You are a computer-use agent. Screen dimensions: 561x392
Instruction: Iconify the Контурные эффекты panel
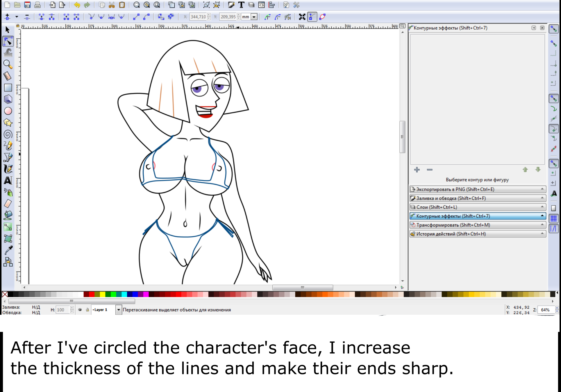point(534,28)
